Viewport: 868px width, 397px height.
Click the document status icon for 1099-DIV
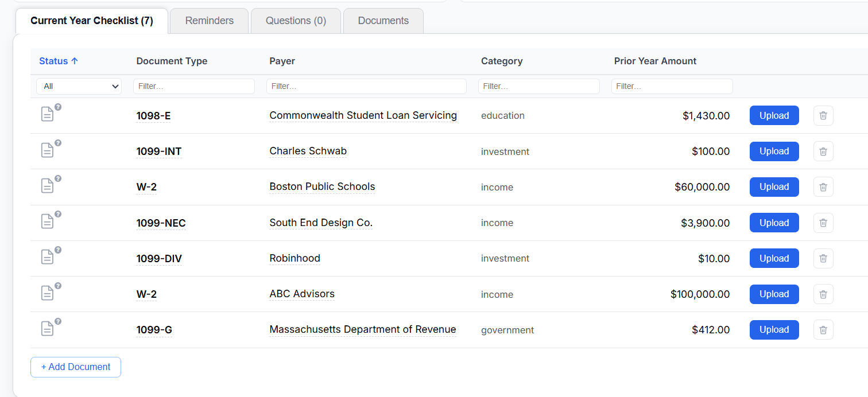48,257
